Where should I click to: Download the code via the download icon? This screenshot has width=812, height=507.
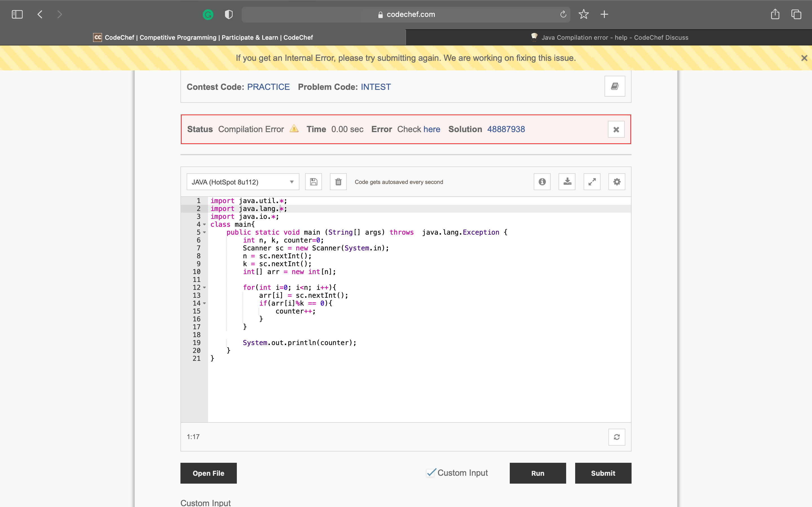click(x=567, y=181)
